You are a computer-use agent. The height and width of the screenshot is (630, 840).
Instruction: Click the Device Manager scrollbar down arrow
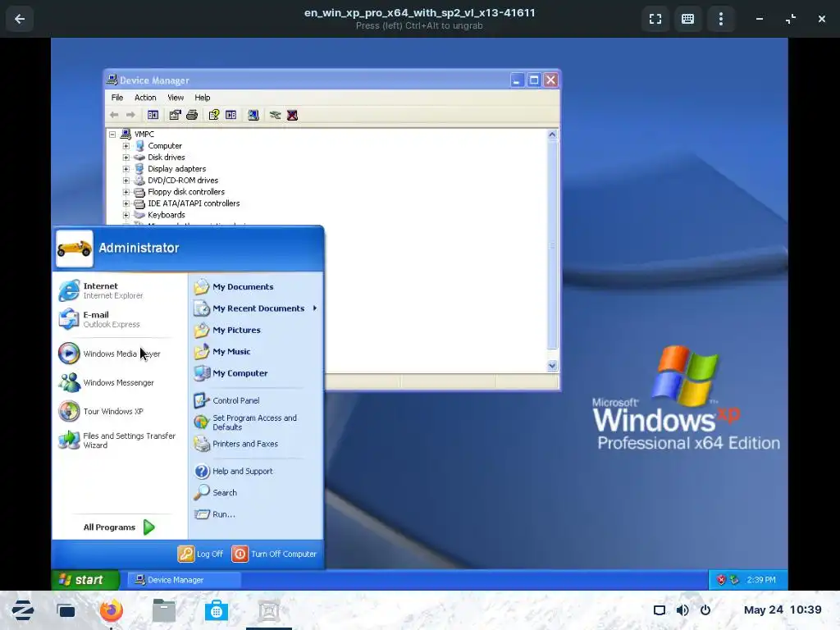(x=552, y=366)
